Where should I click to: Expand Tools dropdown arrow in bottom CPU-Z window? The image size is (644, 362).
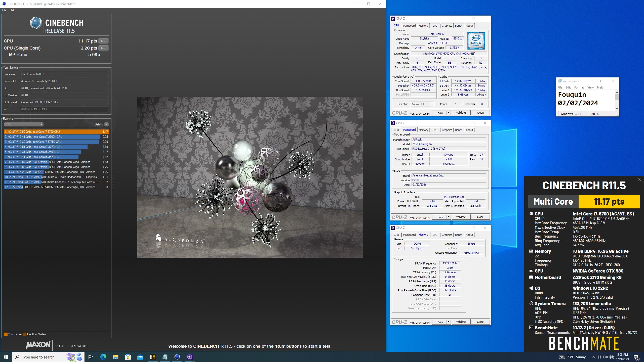tap(449, 322)
